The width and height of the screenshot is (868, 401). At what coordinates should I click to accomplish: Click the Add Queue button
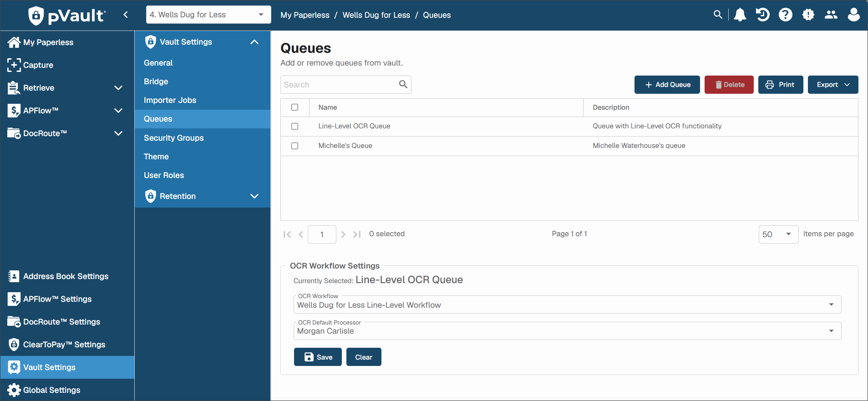[x=667, y=85]
